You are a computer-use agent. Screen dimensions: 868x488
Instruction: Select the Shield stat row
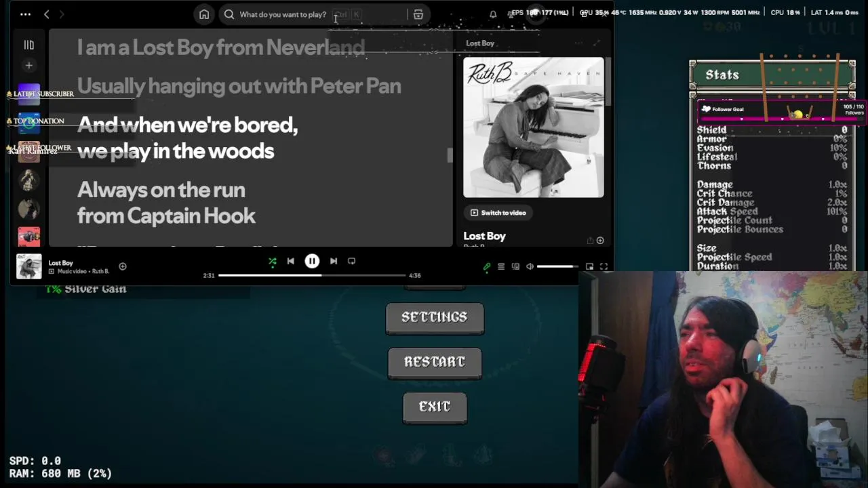coord(772,130)
